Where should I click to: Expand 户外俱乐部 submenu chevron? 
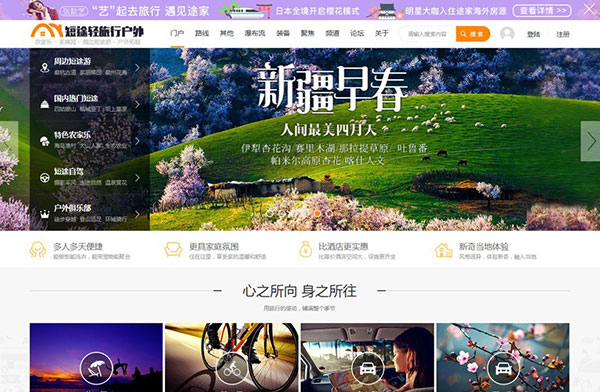[x=137, y=214]
